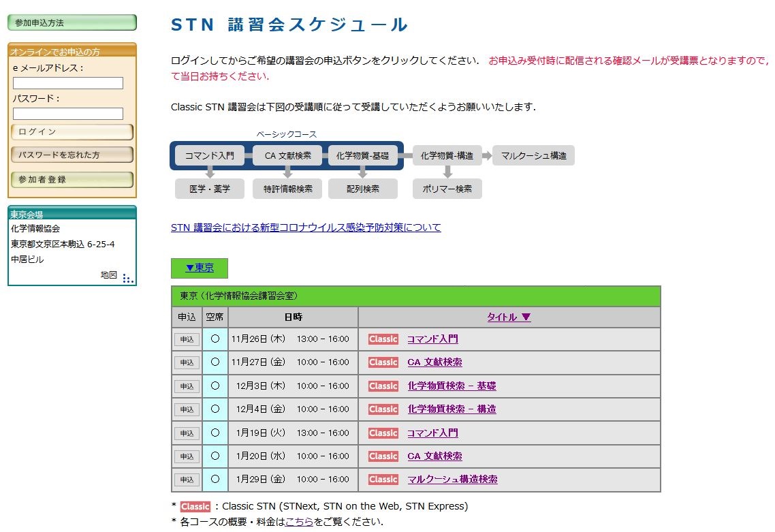Click the Classic badge in the 1月19日 row

(x=383, y=433)
